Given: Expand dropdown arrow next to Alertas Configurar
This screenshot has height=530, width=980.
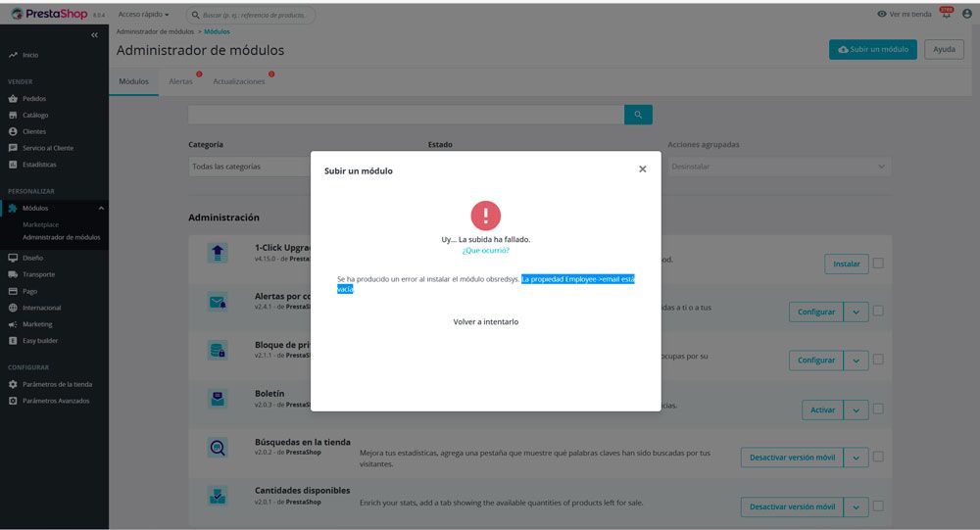Looking at the screenshot, I should 857,312.
